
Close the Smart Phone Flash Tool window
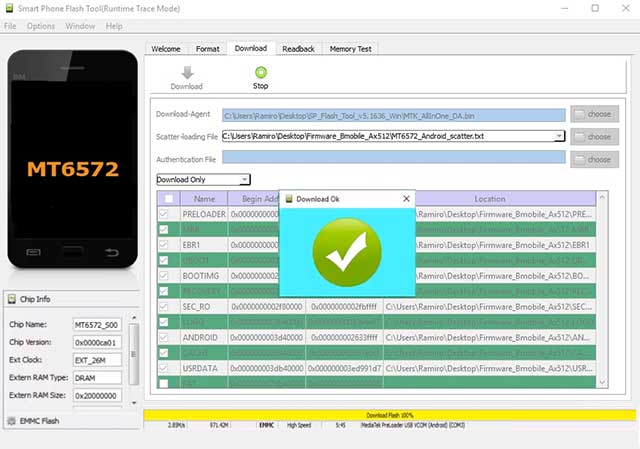(625, 8)
